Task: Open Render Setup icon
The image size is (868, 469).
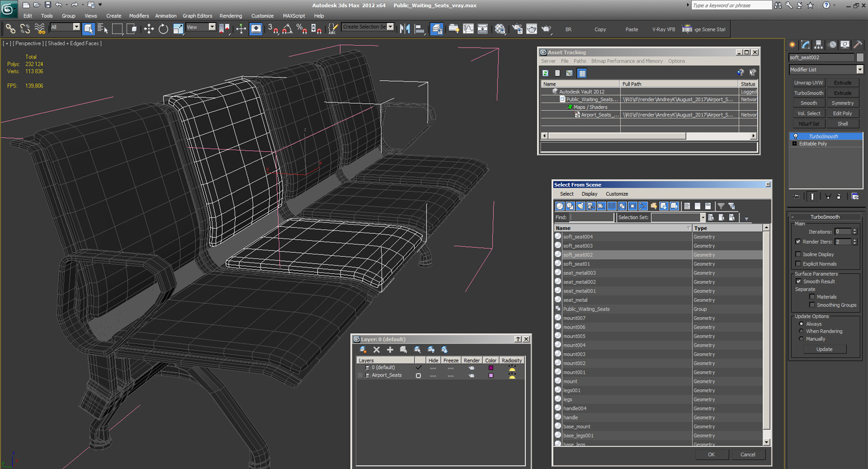Action: pyautogui.click(x=517, y=28)
